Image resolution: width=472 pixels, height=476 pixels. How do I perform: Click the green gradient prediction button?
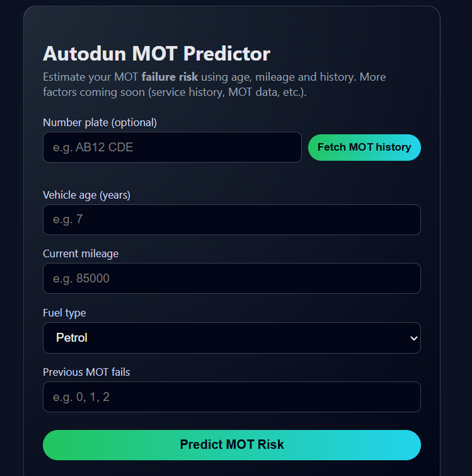232,445
